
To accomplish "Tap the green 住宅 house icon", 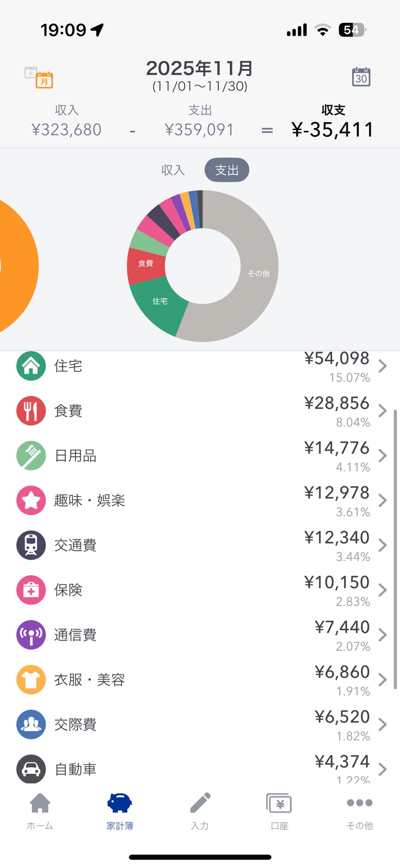I will [x=31, y=366].
